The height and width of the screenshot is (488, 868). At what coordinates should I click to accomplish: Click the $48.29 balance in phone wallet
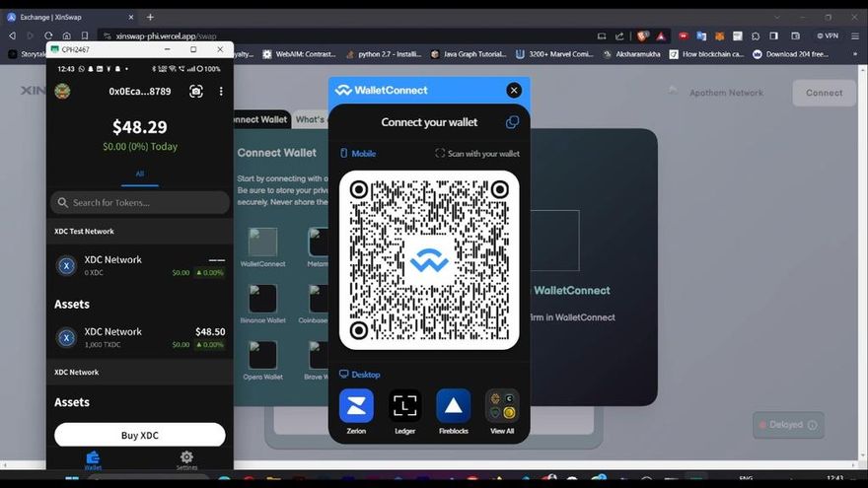coord(139,127)
